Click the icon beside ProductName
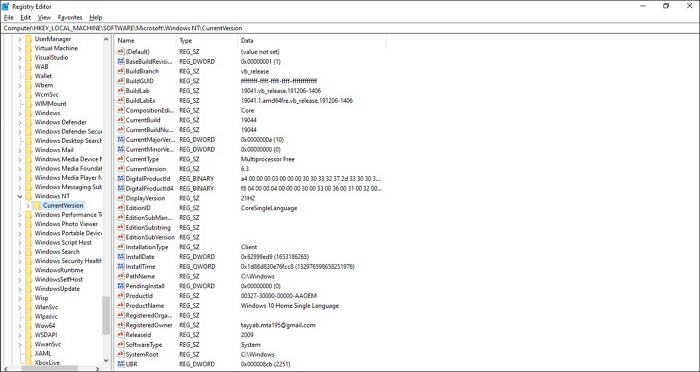This screenshot has height=372, width=700. [120, 305]
